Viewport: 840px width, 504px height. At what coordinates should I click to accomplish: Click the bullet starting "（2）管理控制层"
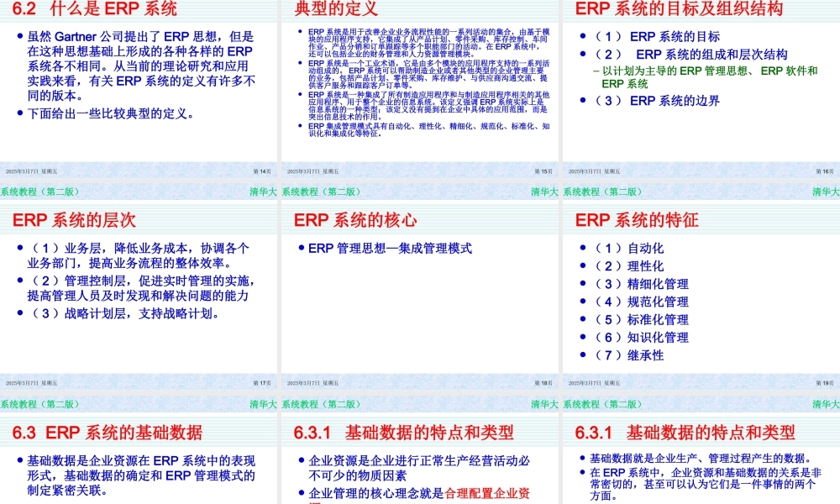[x=141, y=288]
